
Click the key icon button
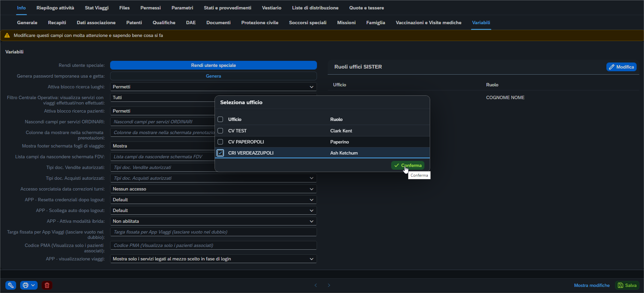11,285
